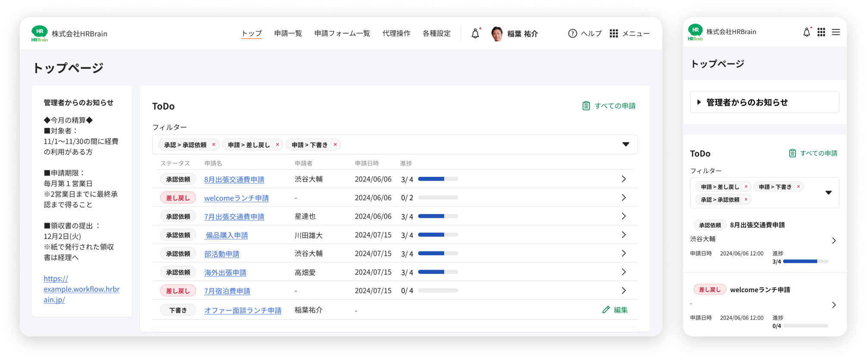Click the すべての申請 clipboard icon in desktop ToDo
The image size is (868, 361).
click(586, 106)
